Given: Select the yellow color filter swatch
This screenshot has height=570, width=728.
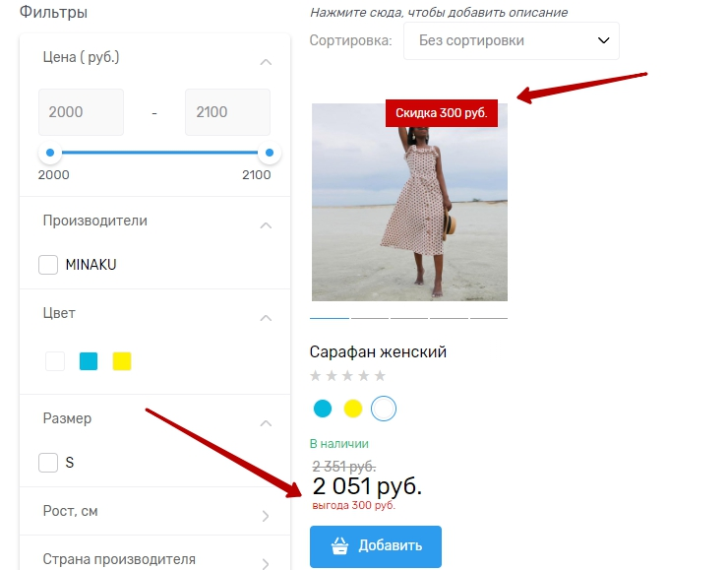Looking at the screenshot, I should point(122,361).
